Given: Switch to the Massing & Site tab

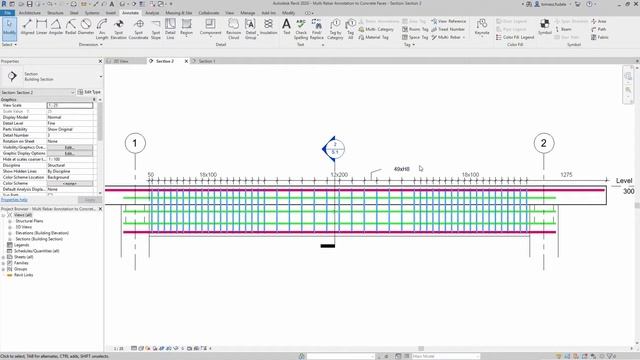Looking at the screenshot, I should tap(179, 13).
